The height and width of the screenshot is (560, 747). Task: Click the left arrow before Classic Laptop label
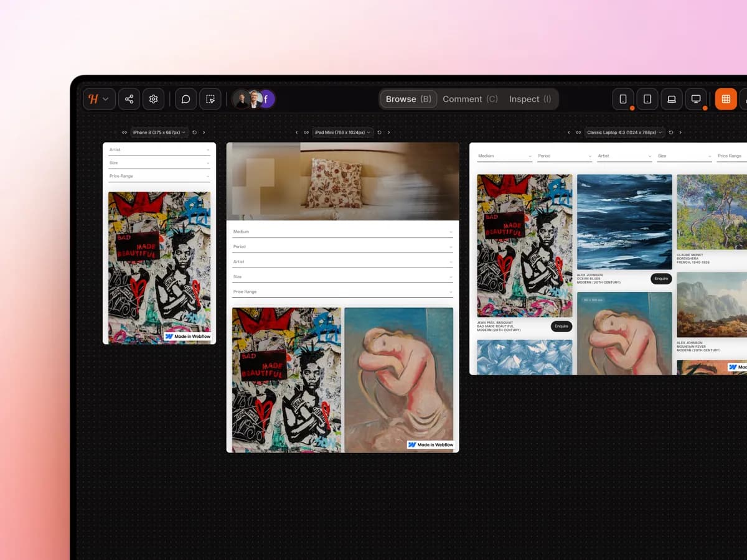pos(568,133)
